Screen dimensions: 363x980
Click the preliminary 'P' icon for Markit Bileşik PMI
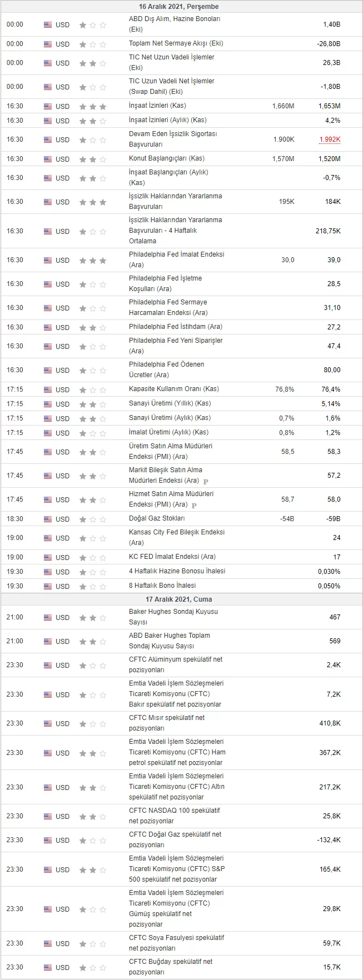pyautogui.click(x=206, y=481)
